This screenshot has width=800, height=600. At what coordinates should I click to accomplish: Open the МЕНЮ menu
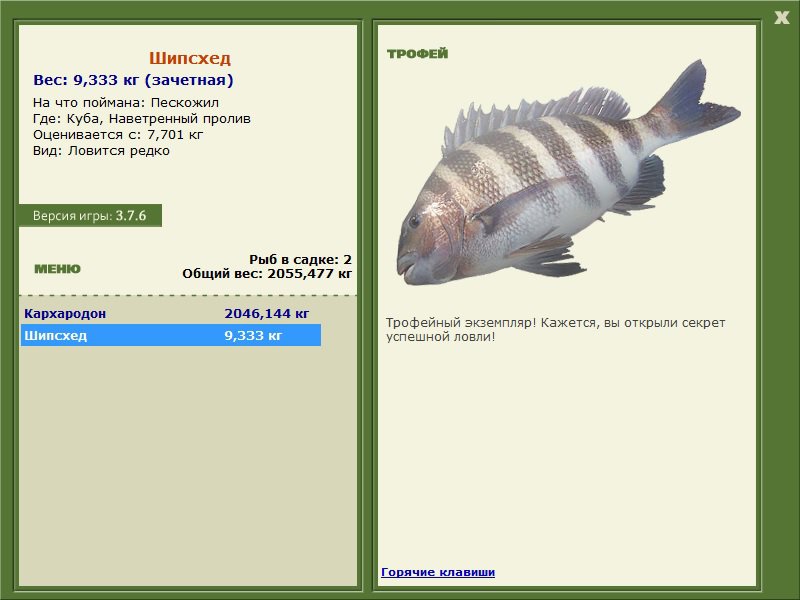pos(57,269)
